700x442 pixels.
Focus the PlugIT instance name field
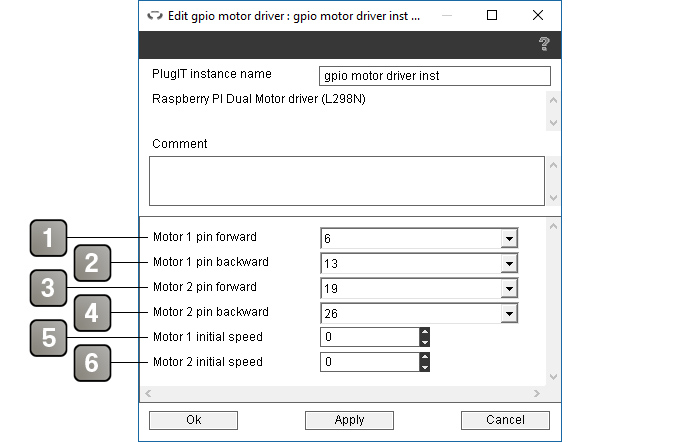pos(435,76)
